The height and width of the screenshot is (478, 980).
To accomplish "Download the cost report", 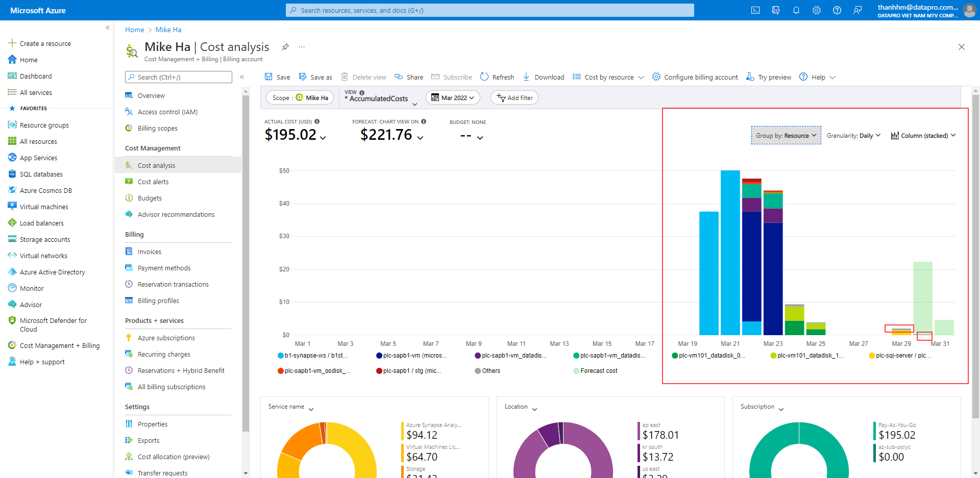I will click(543, 77).
